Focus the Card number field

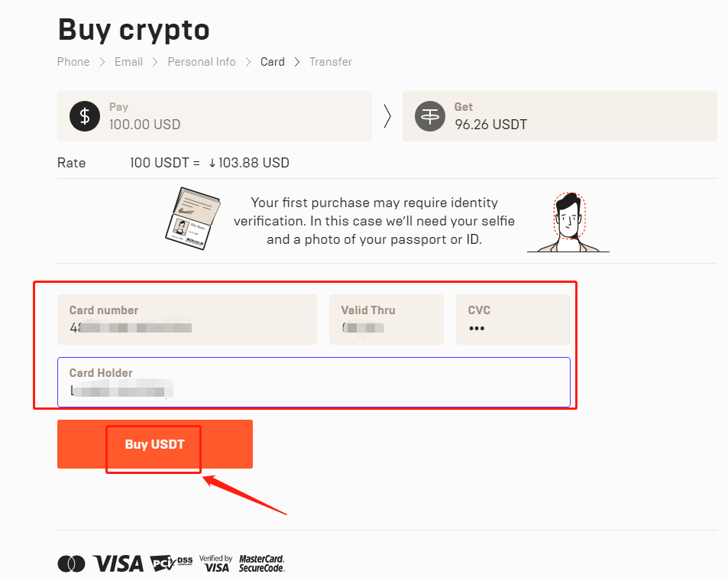point(187,320)
